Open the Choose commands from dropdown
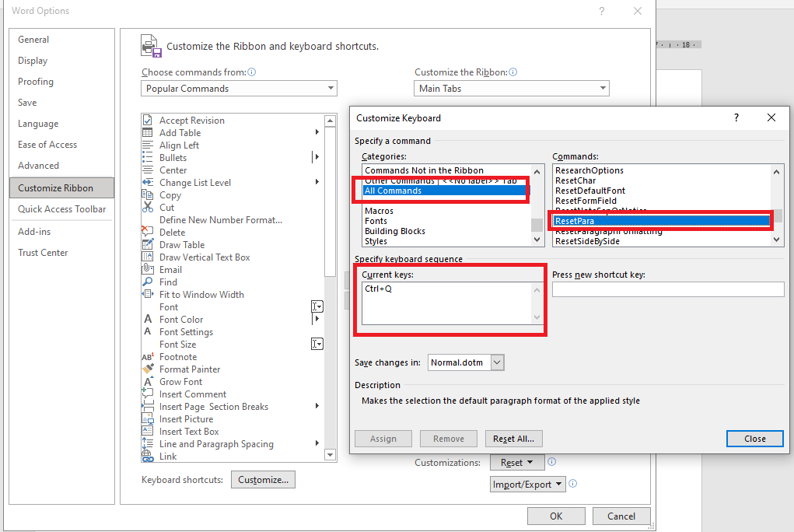 (x=239, y=88)
